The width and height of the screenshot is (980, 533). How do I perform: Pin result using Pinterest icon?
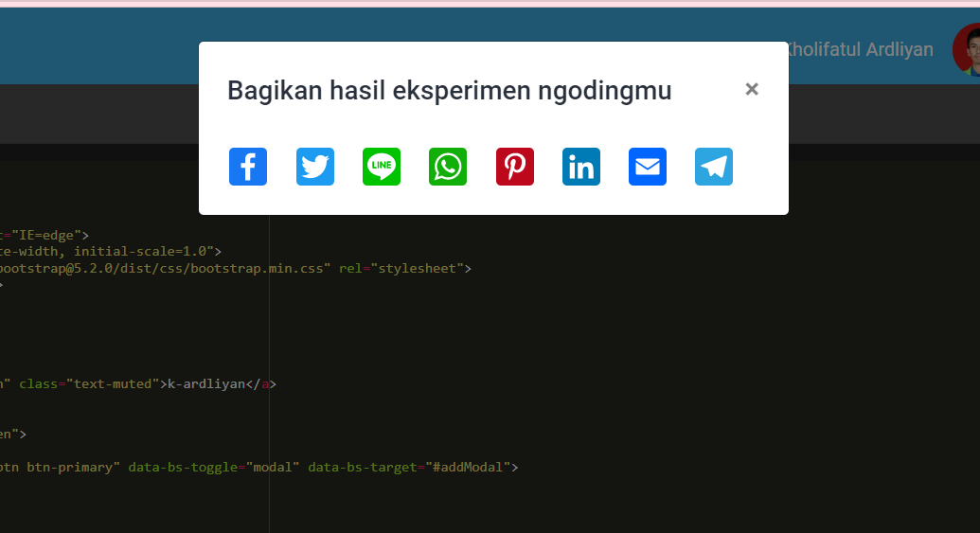click(x=515, y=167)
